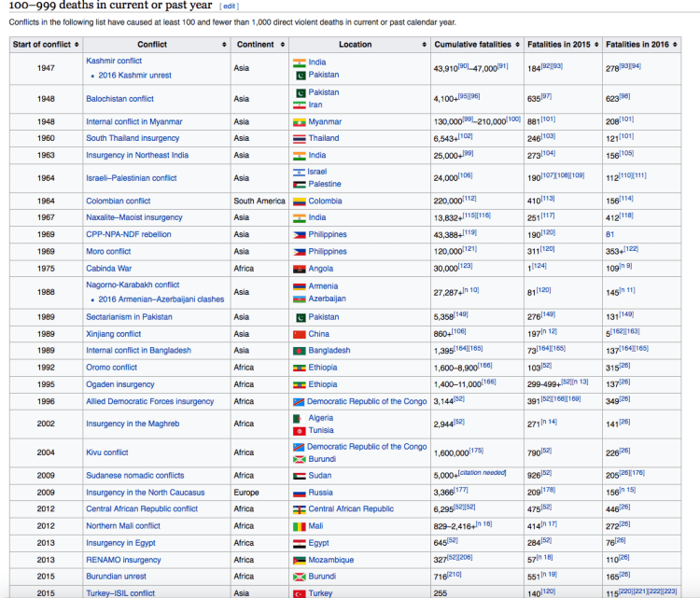The width and height of the screenshot is (700, 598).
Task: Click the Armenia flag icon
Action: (x=300, y=285)
